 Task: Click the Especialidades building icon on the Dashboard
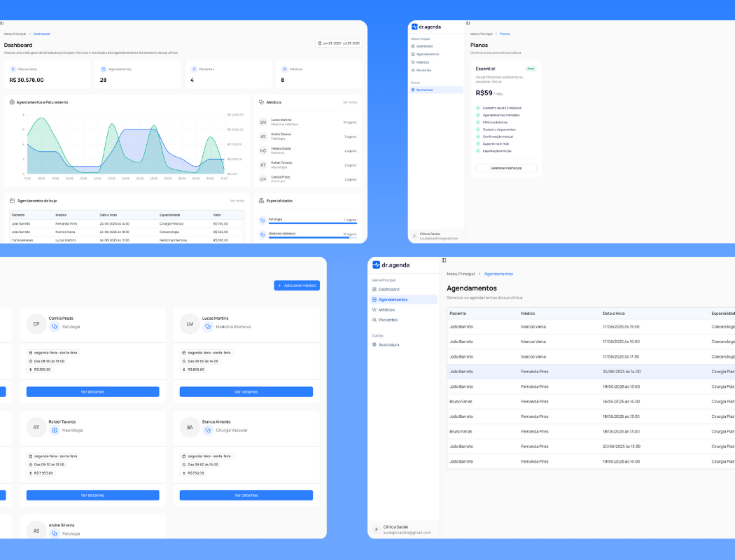click(261, 200)
